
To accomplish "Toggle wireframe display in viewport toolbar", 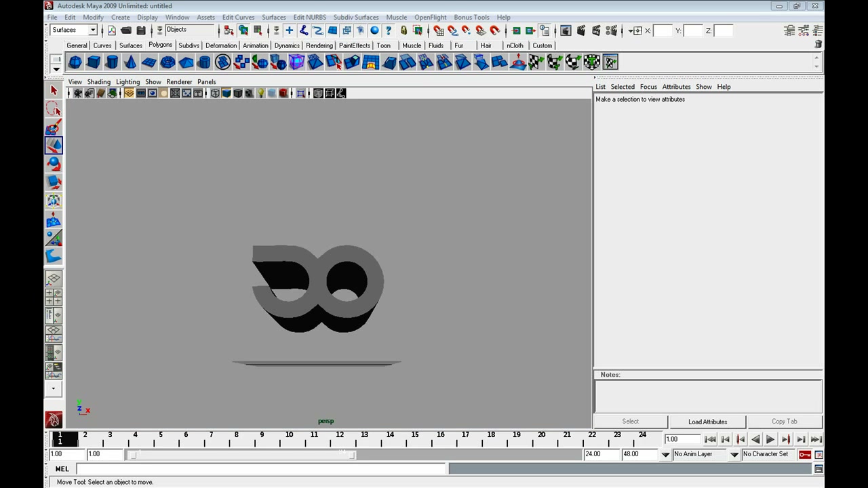I will click(x=215, y=94).
